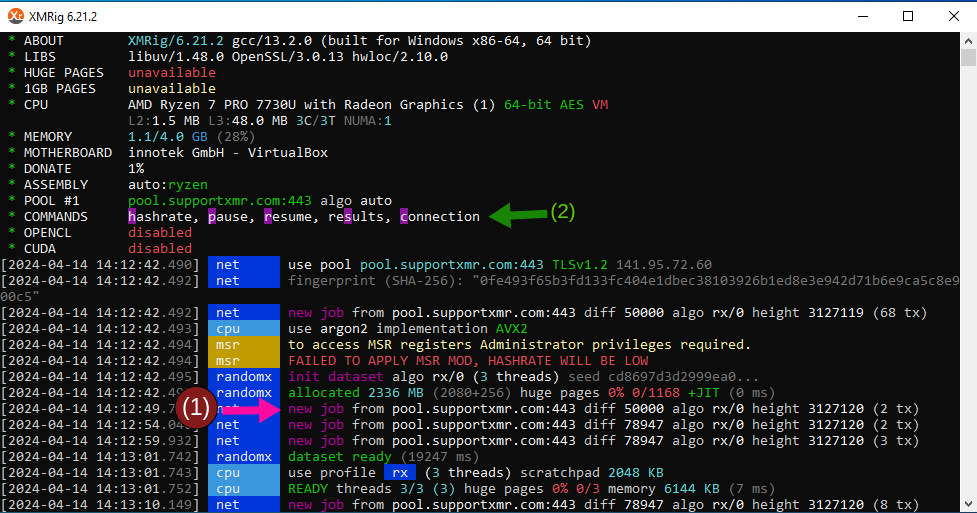Click 'disabled' next to CUDA
Viewport: 977px width, 513px height.
point(160,249)
